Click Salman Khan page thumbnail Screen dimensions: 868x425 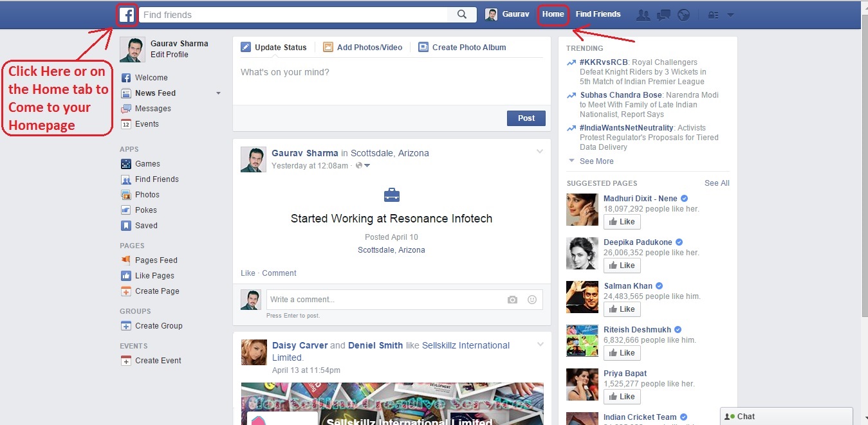(582, 297)
